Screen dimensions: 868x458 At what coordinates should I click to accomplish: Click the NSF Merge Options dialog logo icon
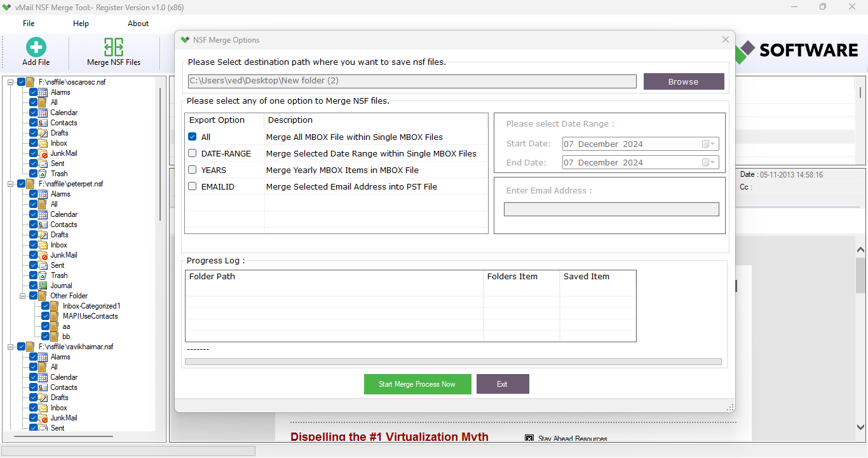click(x=185, y=39)
